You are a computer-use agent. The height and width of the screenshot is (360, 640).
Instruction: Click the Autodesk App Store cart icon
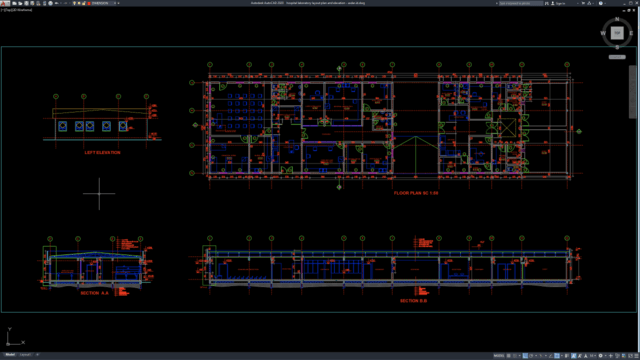[583, 3]
